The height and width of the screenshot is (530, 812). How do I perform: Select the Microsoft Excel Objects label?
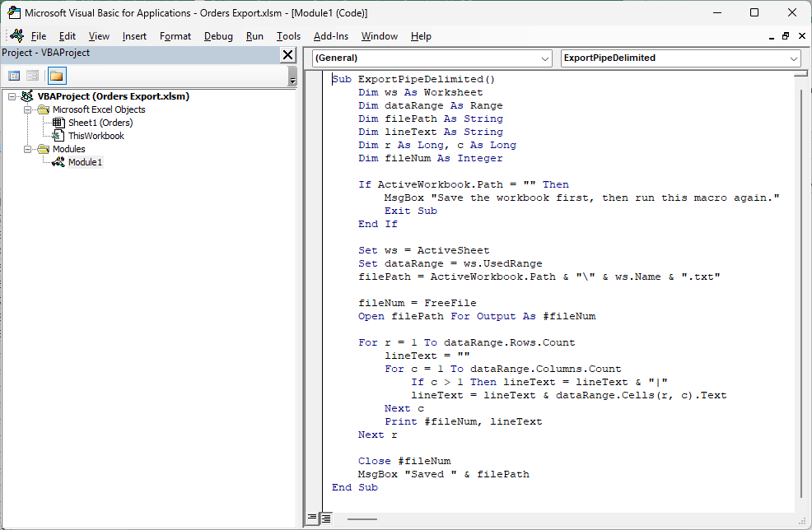click(99, 109)
